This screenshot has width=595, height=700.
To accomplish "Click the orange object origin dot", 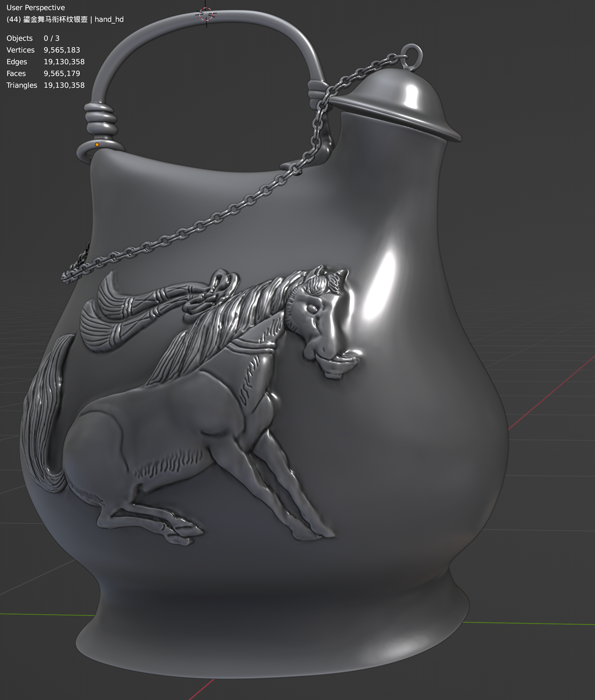I will [x=97, y=145].
